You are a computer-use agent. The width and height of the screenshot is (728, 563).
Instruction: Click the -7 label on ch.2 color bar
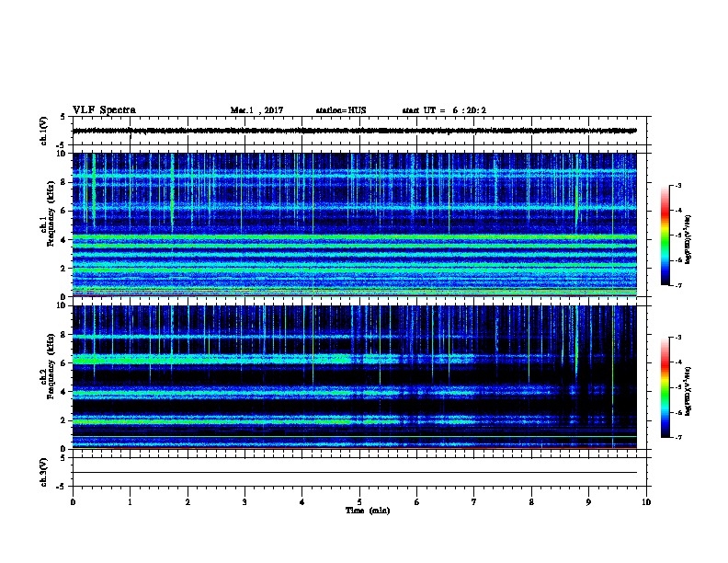(677, 437)
